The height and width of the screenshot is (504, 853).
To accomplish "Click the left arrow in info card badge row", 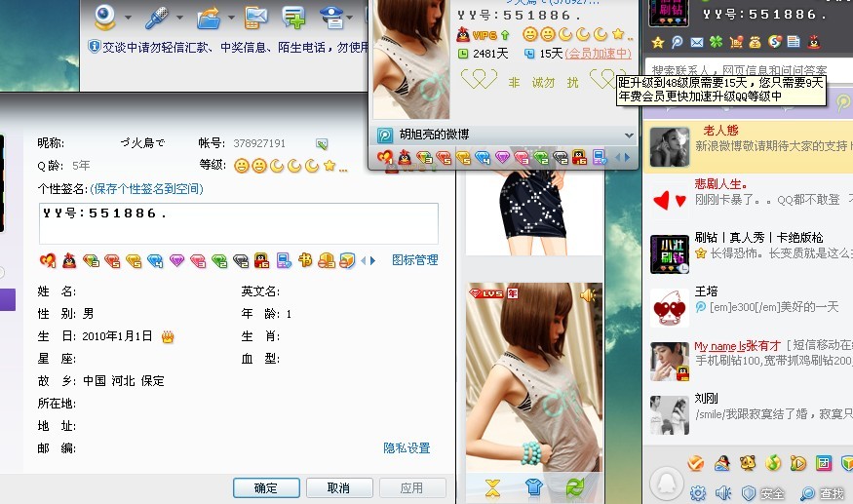I will coord(617,158).
